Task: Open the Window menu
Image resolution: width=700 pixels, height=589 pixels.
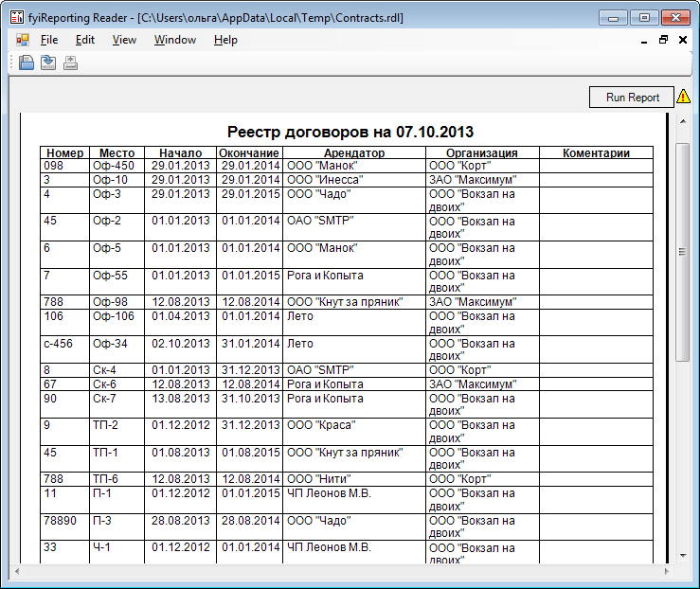Action: tap(175, 40)
